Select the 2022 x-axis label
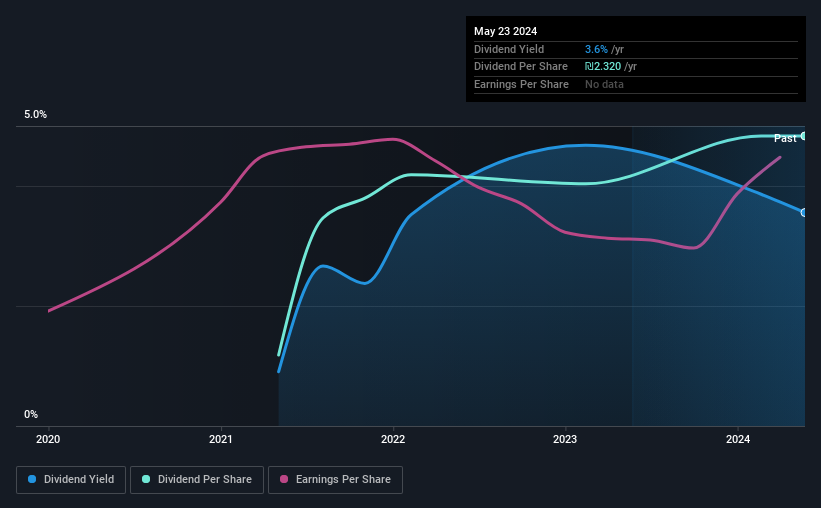The height and width of the screenshot is (508, 821). [x=393, y=439]
